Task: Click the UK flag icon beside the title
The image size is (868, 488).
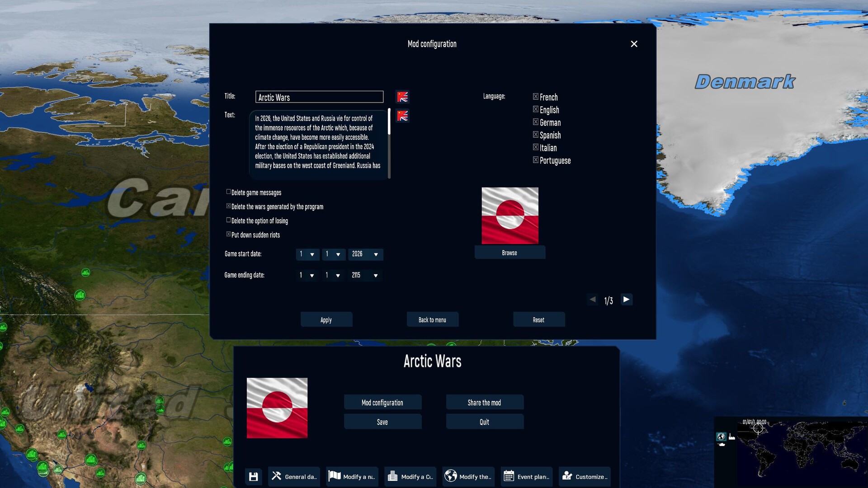Action: pyautogui.click(x=402, y=97)
